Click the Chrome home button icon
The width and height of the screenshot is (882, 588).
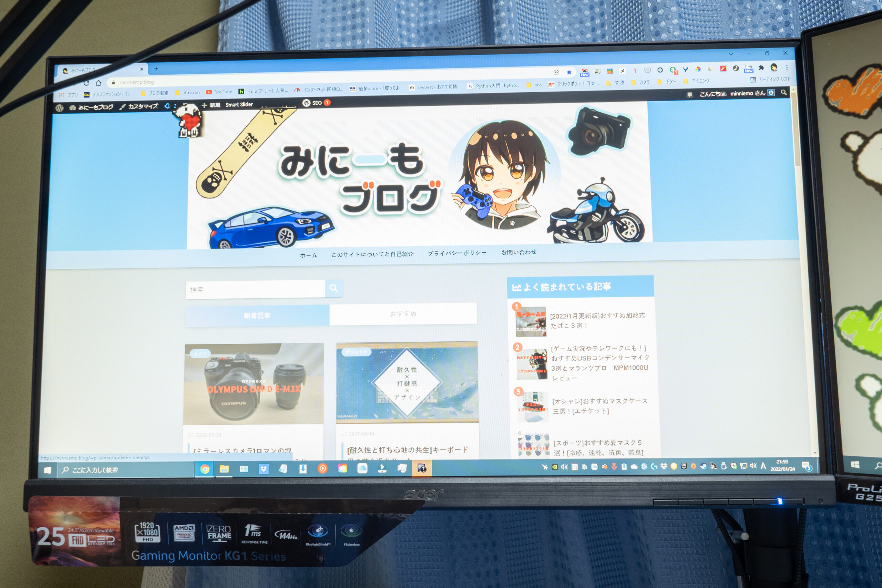point(98,83)
